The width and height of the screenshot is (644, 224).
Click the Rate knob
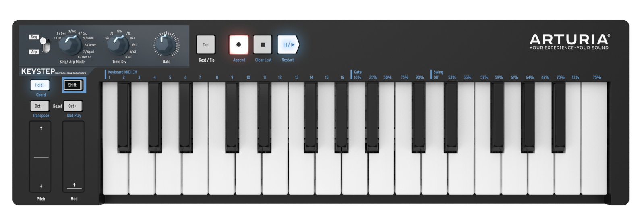pos(166,45)
